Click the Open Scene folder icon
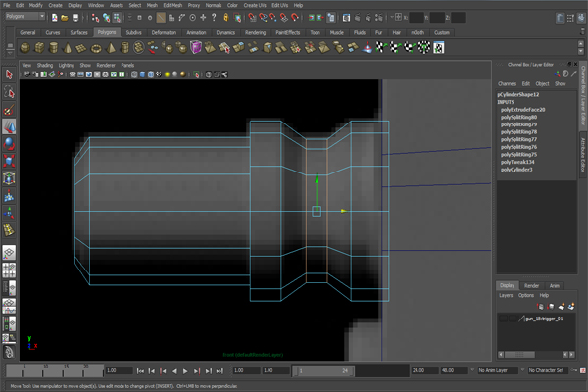This screenshot has height=392, width=588. coord(65,18)
